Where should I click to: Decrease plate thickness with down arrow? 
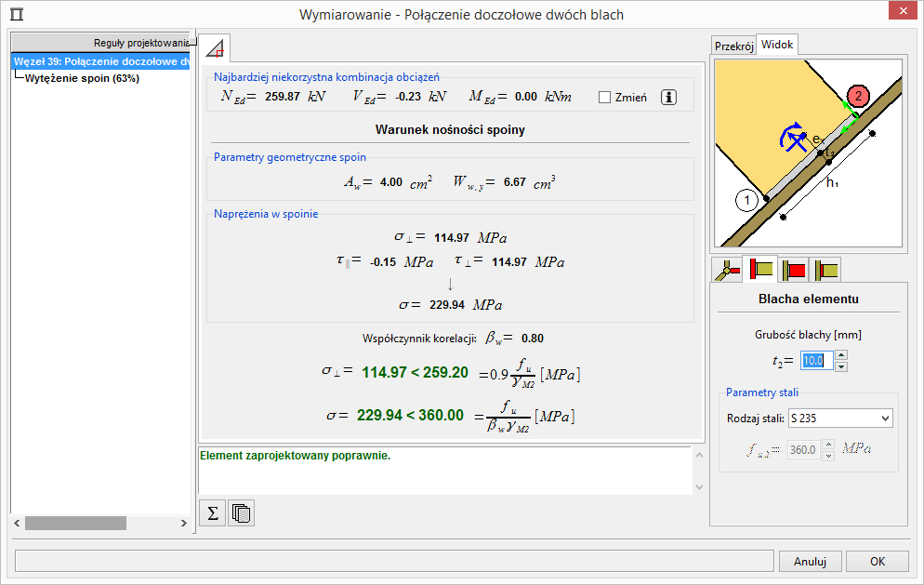(840, 366)
